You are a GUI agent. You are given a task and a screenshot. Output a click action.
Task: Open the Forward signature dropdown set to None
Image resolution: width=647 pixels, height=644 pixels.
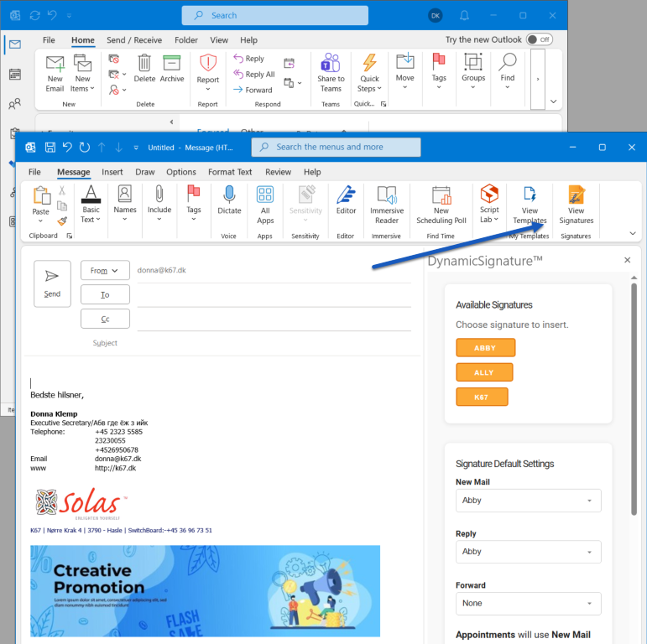tap(529, 603)
